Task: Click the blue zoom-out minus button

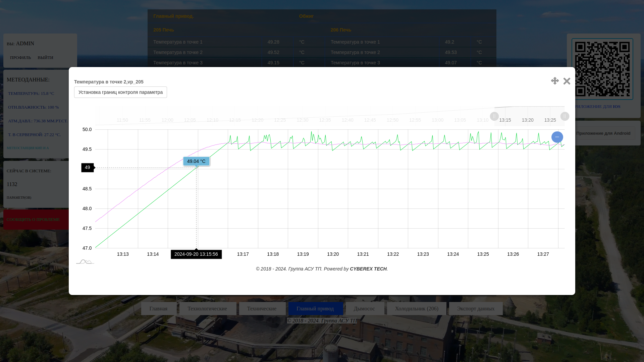Action: (x=557, y=137)
